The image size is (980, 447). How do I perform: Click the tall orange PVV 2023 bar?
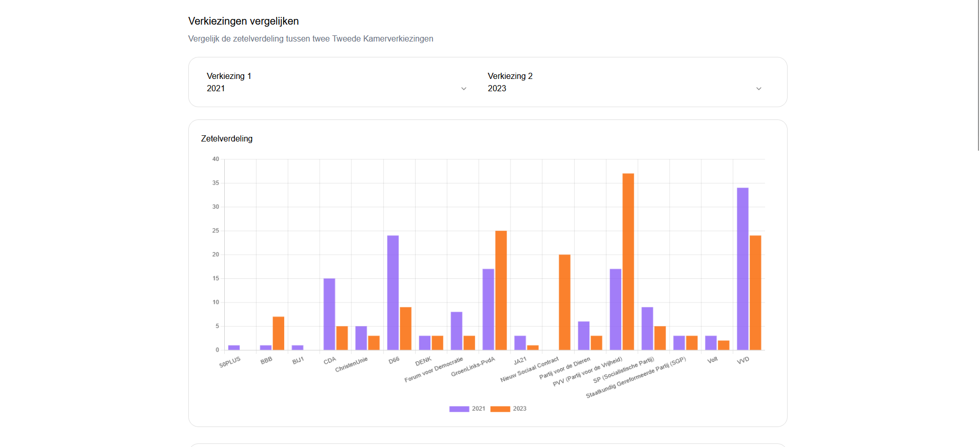pos(628,261)
